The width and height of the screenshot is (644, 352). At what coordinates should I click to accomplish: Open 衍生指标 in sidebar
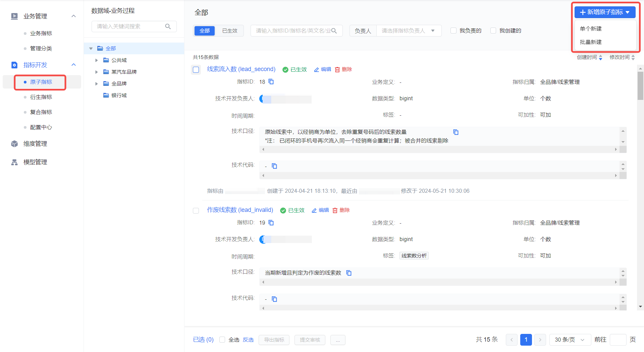(x=41, y=97)
